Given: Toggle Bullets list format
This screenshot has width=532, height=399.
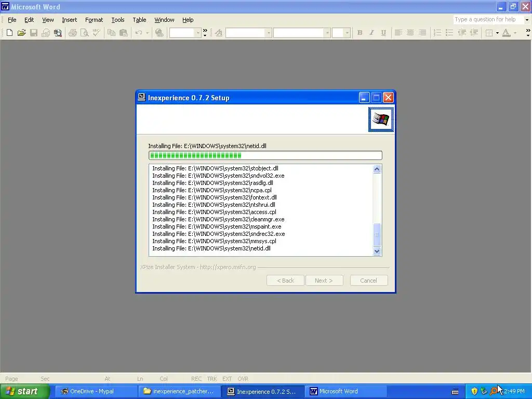Looking at the screenshot, I should click(x=449, y=33).
